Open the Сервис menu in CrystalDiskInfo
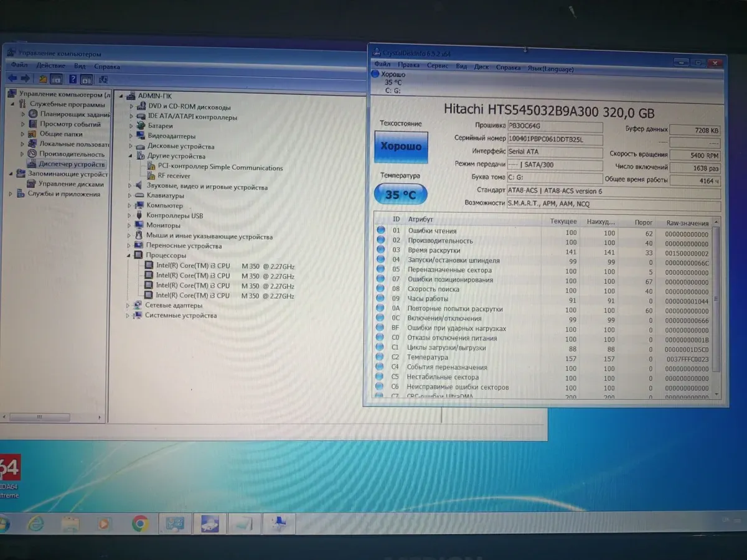The height and width of the screenshot is (560, 747). tap(438, 66)
